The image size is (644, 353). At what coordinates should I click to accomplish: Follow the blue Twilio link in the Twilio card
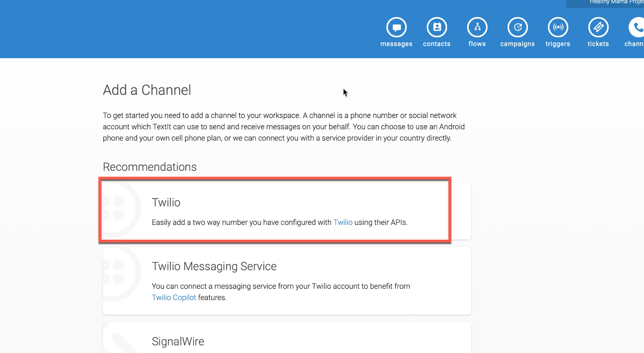[343, 222]
